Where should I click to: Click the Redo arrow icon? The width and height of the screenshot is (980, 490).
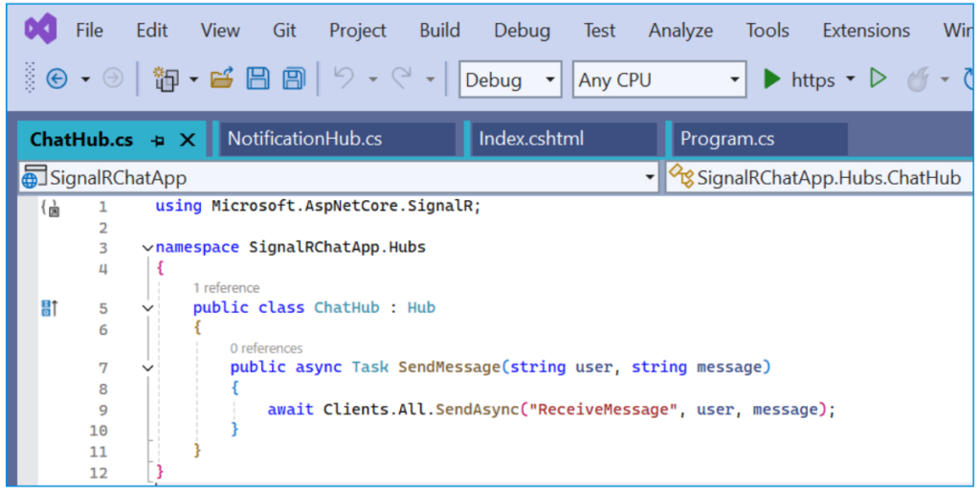click(x=401, y=78)
